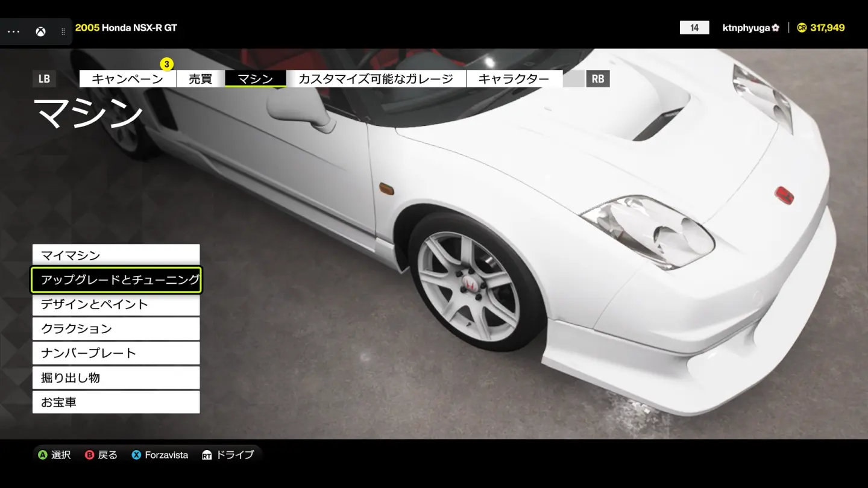Switch to the 売買 tab

click(201, 79)
